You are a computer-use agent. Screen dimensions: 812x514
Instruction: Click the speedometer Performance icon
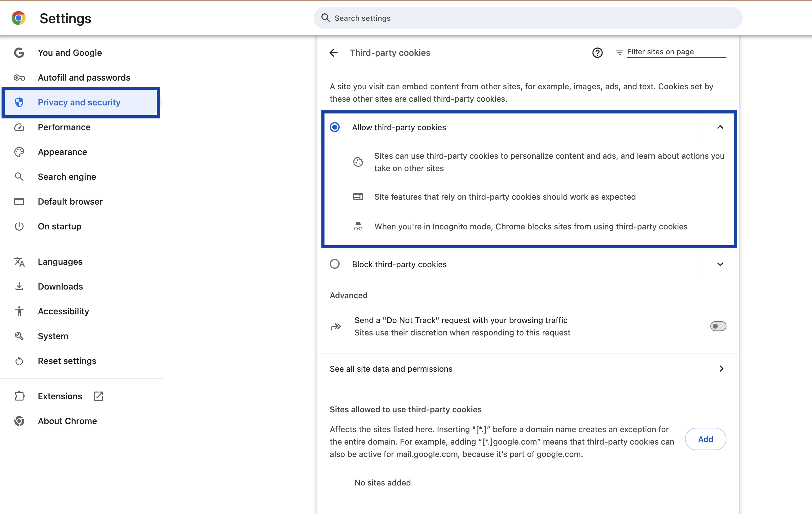pos(19,127)
